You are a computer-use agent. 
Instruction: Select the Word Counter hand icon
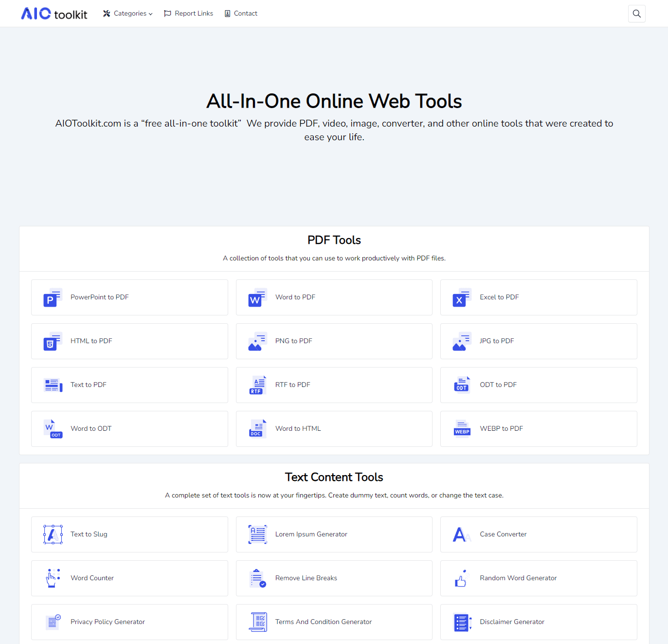53,578
